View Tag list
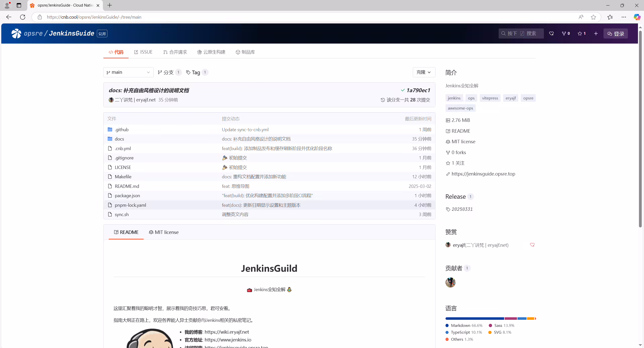Viewport: 644px width, 348px height. pos(197,72)
